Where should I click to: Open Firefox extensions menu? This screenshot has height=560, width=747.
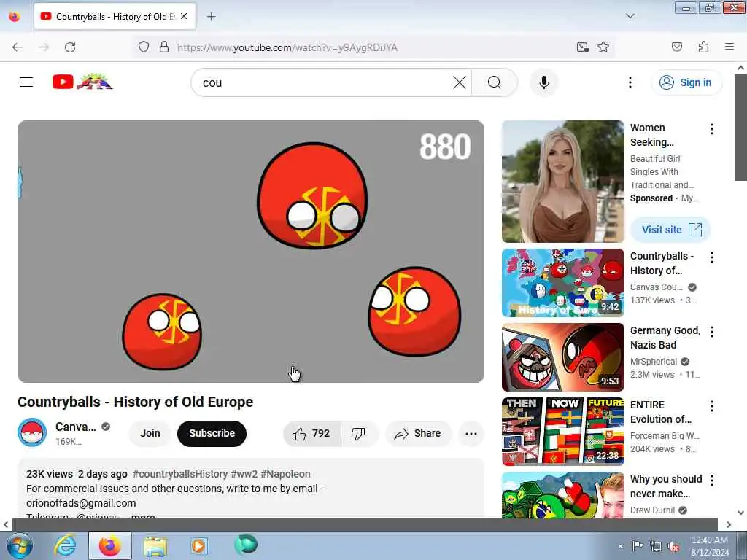tap(703, 47)
